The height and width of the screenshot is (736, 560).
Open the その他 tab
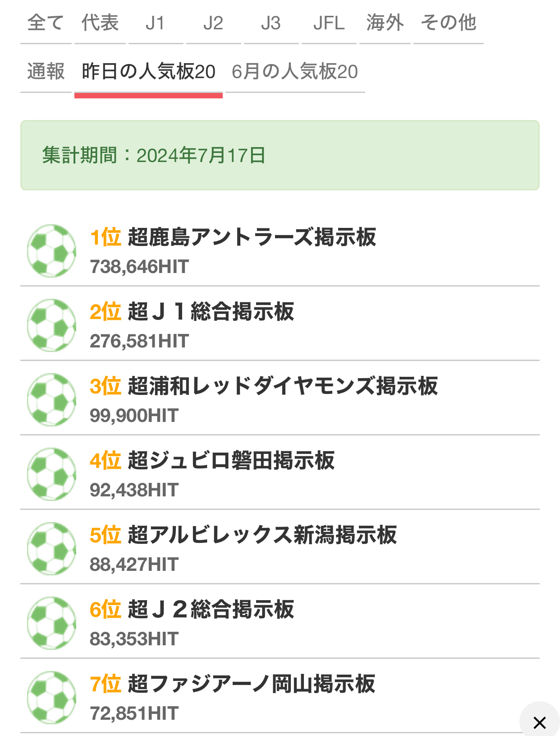448,23
